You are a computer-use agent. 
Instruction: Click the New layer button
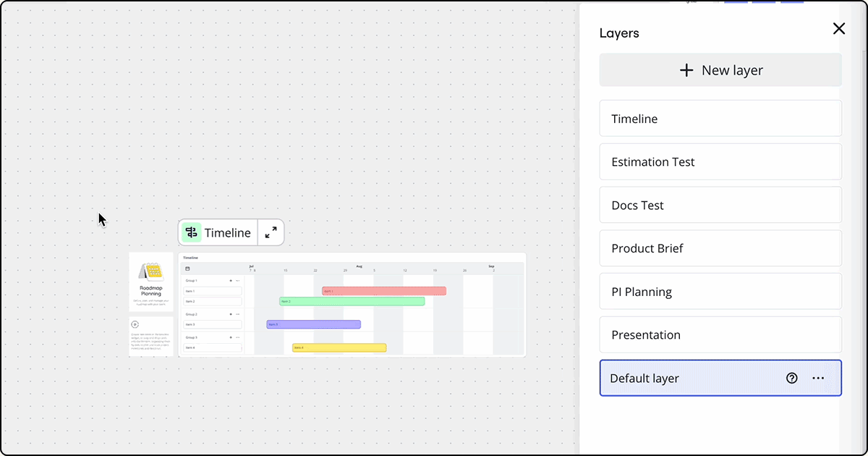pos(720,70)
